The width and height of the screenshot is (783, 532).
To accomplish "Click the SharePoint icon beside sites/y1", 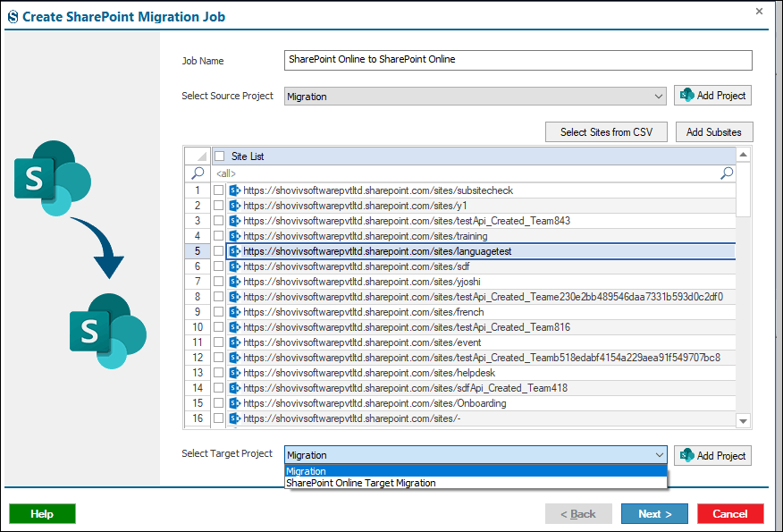I will 235,206.
